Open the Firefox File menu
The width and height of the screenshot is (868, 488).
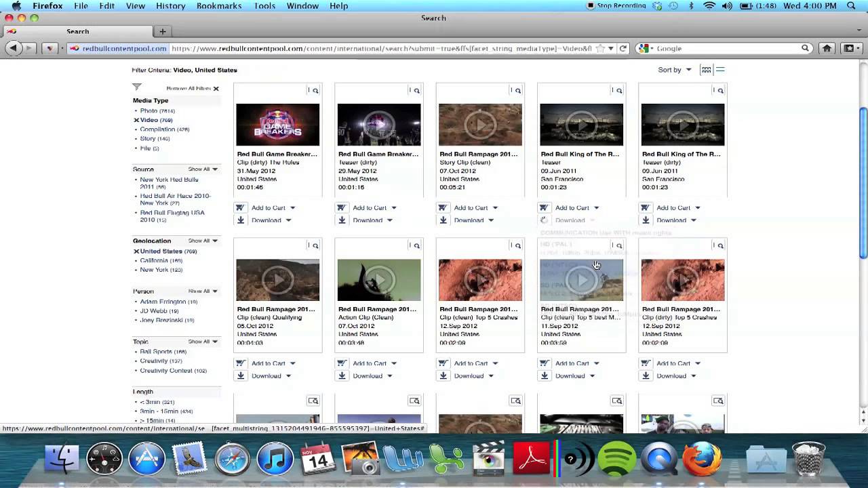81,5
